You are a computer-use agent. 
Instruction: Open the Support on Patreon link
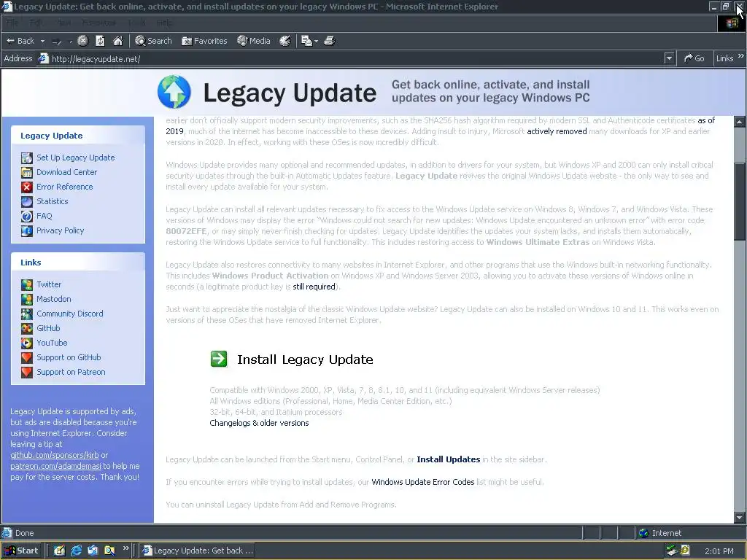pos(71,372)
